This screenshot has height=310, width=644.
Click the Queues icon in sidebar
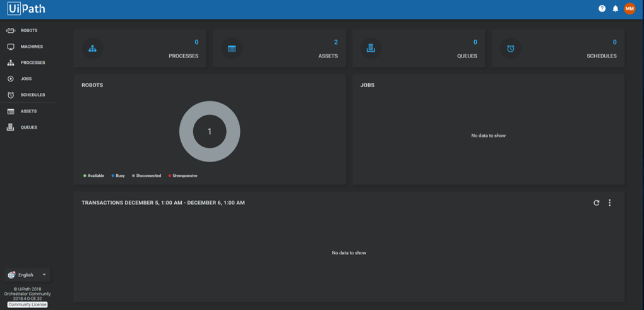[11, 128]
